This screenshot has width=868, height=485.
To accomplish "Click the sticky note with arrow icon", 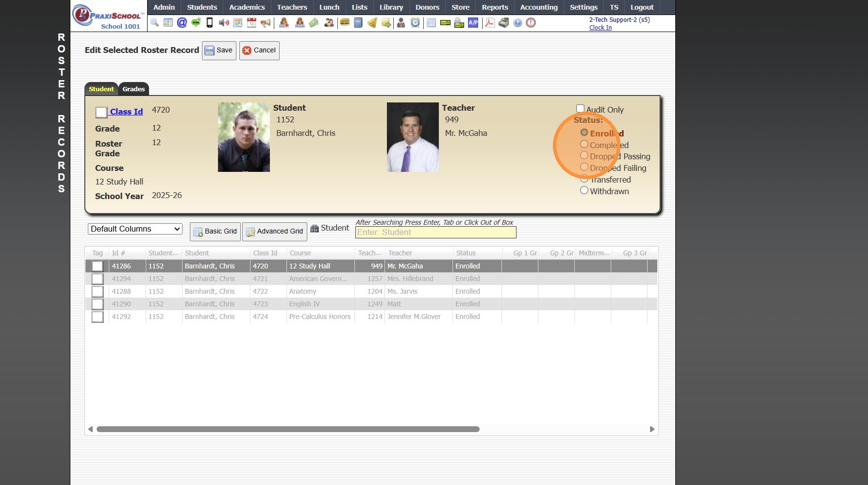I will 386,23.
